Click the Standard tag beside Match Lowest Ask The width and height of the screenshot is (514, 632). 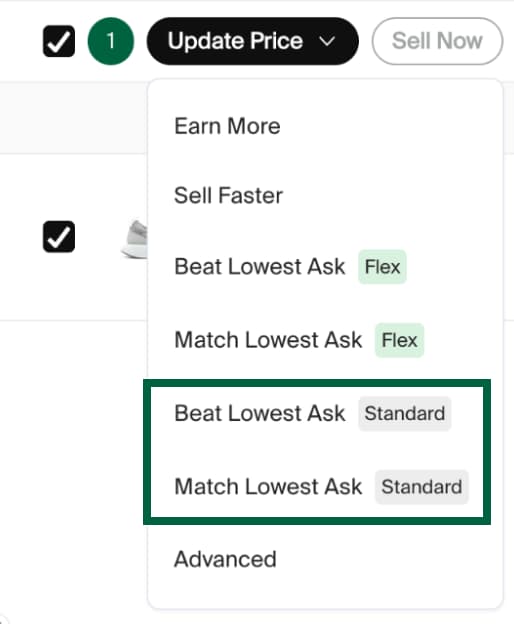click(422, 487)
